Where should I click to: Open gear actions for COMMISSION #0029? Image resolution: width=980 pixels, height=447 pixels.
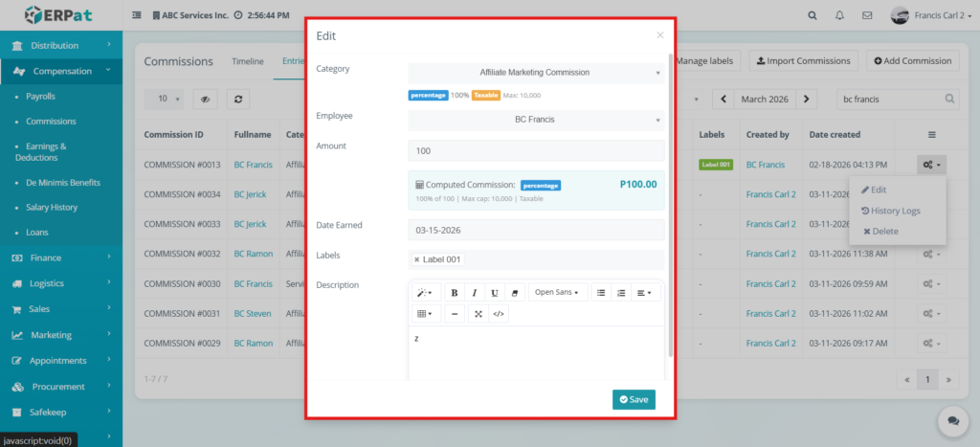(931, 344)
